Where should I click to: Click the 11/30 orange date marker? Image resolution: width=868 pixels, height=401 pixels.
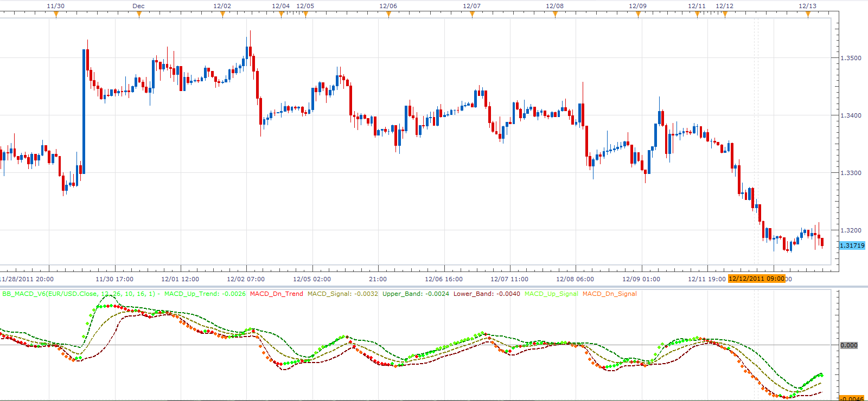[56, 15]
